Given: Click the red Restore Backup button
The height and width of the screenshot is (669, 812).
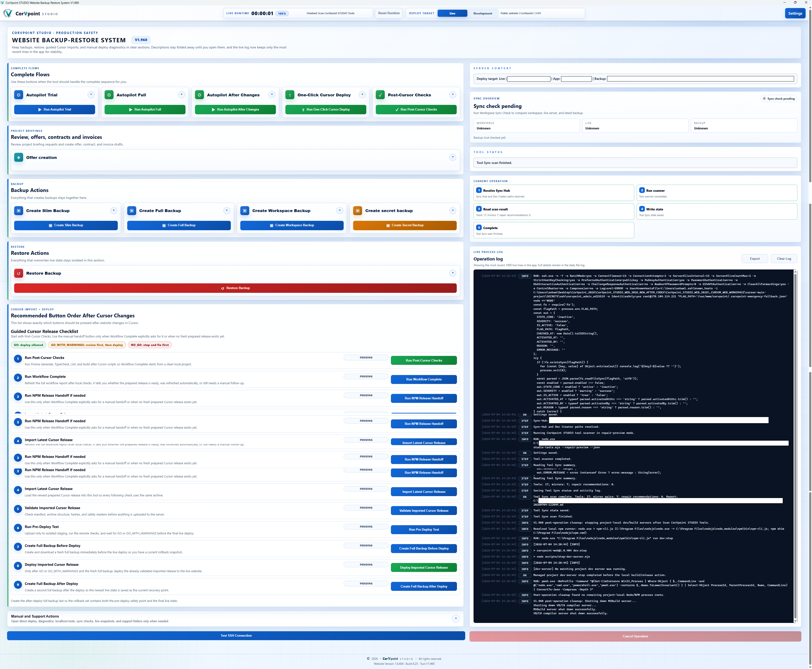Looking at the screenshot, I should pos(235,288).
